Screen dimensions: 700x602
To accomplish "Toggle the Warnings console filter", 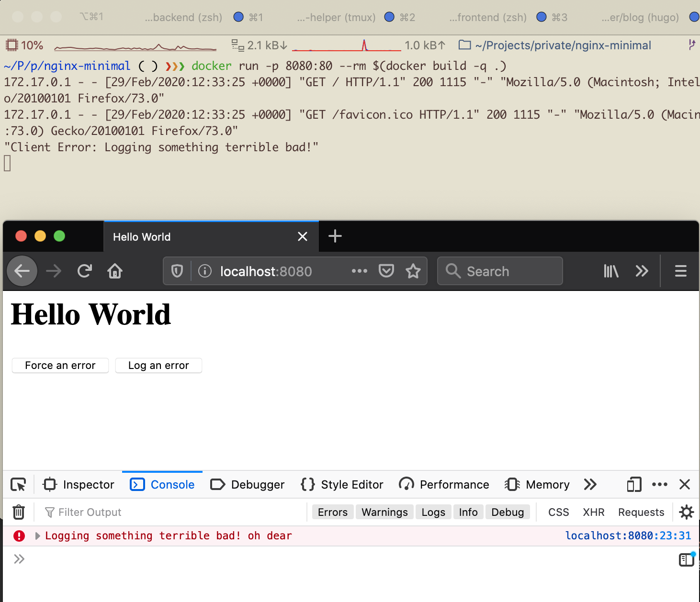I will [384, 512].
